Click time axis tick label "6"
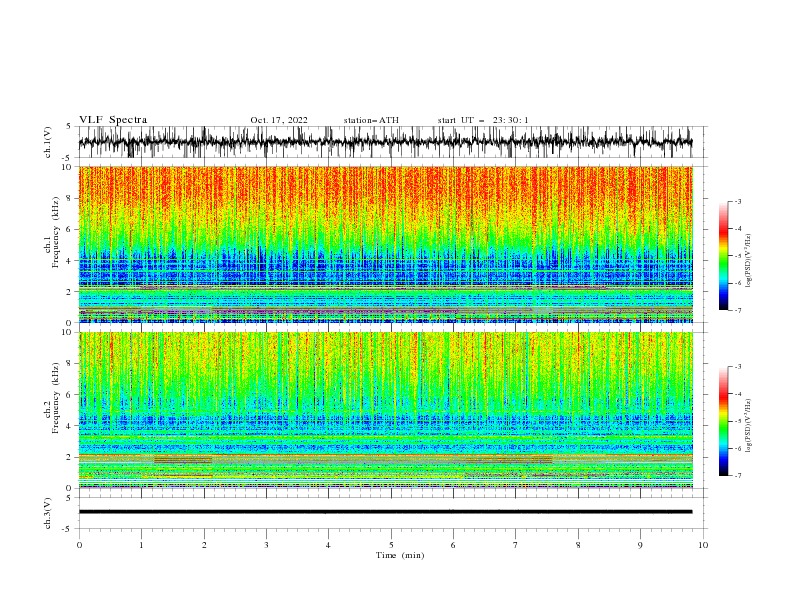Viewport: 792px width, 612px height. click(x=453, y=545)
